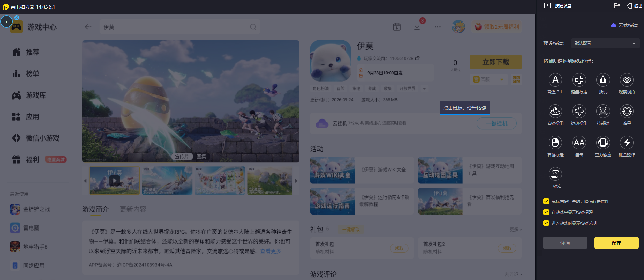Toggle 进入游戏时显示按键说明 checkbox
This screenshot has height=280, width=644.
coord(546,223)
